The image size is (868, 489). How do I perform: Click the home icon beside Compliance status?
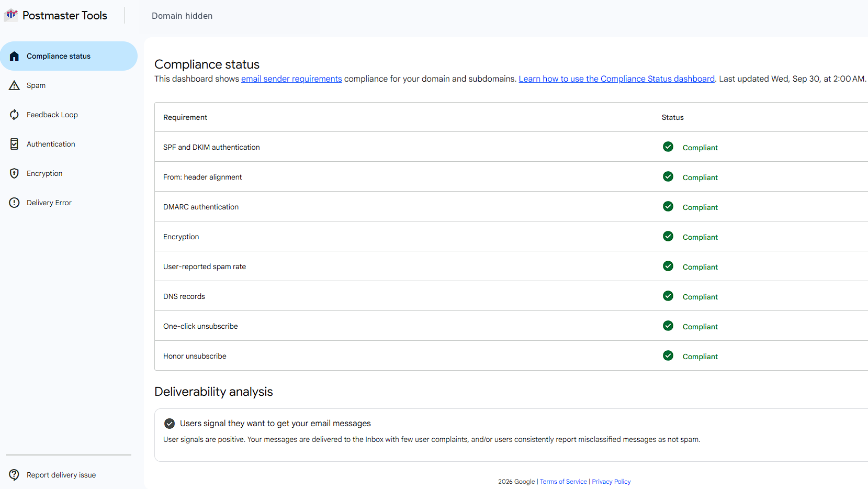point(14,56)
